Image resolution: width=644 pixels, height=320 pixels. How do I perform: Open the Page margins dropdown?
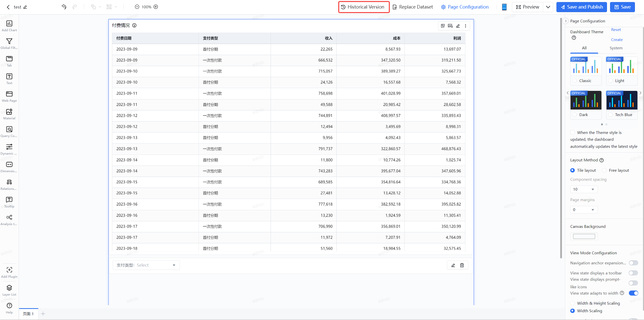[x=584, y=210]
